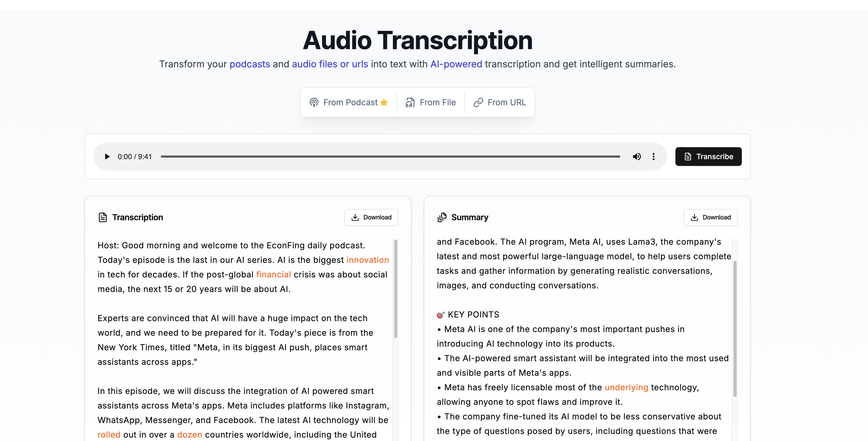Click the Summary copy icon
This screenshot has width=868, height=441.
coord(442,217)
